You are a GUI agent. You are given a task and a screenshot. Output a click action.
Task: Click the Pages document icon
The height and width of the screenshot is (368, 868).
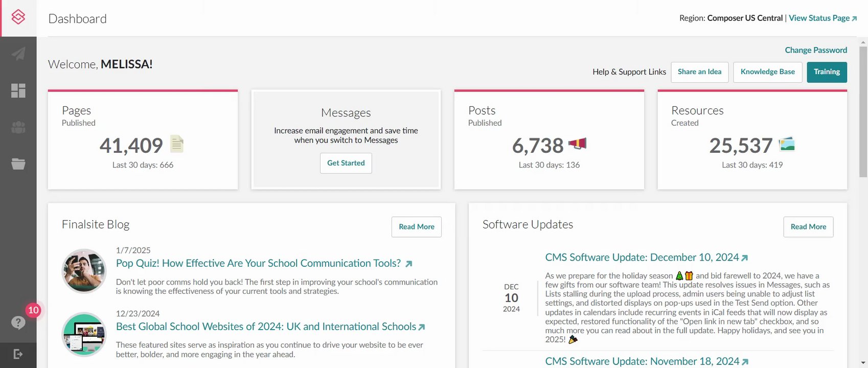click(x=177, y=144)
